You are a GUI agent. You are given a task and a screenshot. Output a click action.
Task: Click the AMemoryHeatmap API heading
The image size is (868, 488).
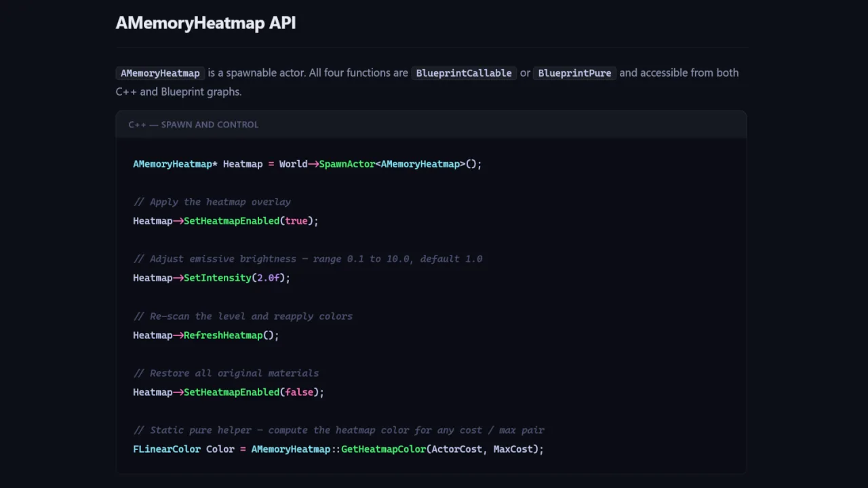(205, 23)
